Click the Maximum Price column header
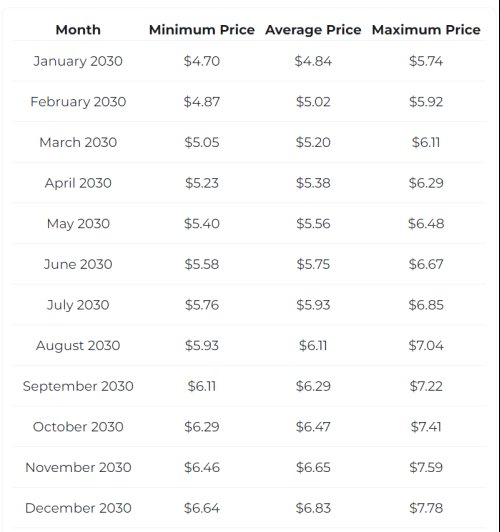Viewport: 500px width, 532px height. pyautogui.click(x=426, y=30)
